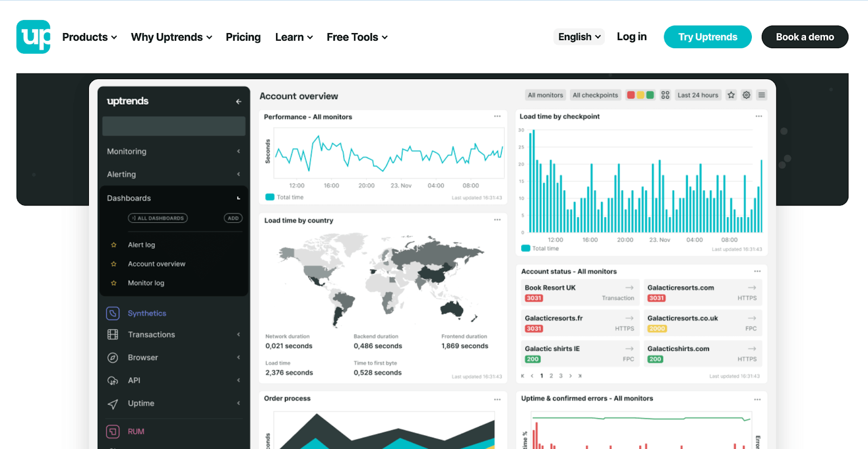Screen dimensions: 868x449
Task: Expand the Monitoring sidebar section
Action: (x=174, y=151)
